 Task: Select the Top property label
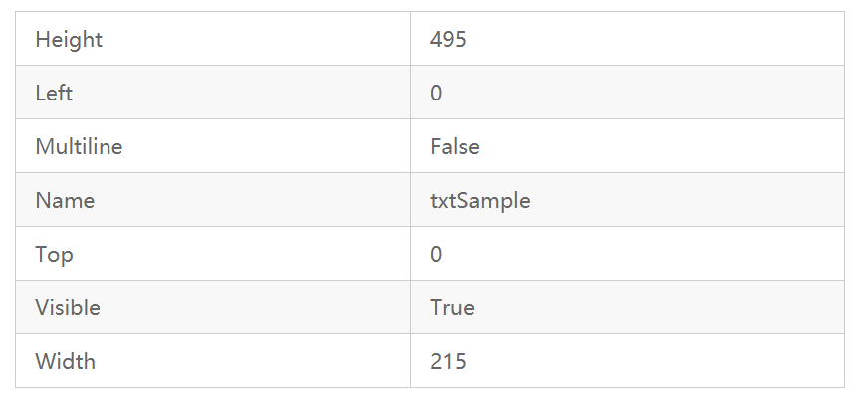(54, 254)
